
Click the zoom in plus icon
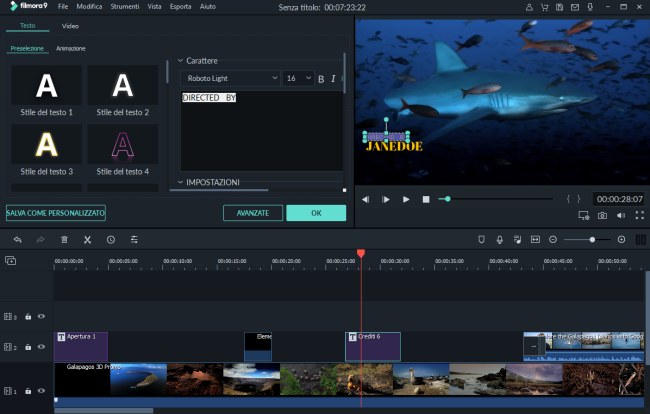[x=621, y=240]
